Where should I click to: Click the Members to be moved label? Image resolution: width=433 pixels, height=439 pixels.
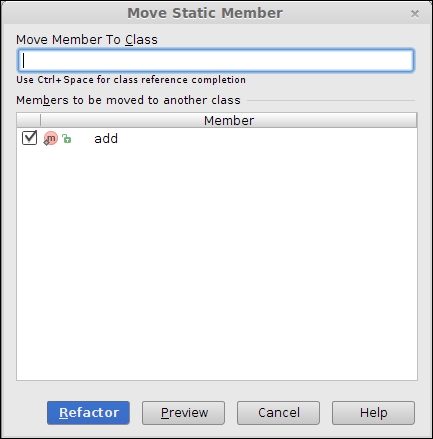pyautogui.click(x=128, y=100)
